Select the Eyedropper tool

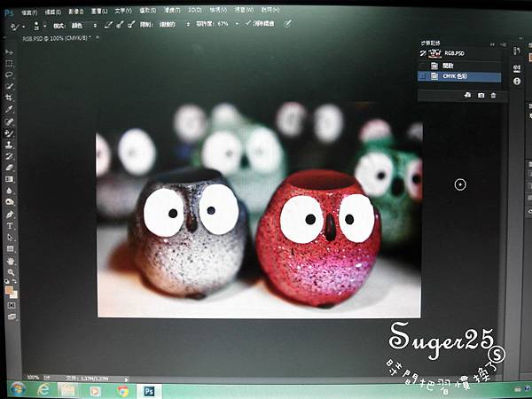[x=10, y=109]
